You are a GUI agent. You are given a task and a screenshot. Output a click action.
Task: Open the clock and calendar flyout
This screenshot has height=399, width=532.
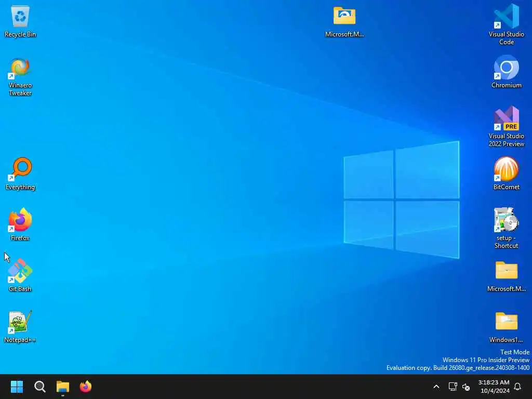[494, 387]
